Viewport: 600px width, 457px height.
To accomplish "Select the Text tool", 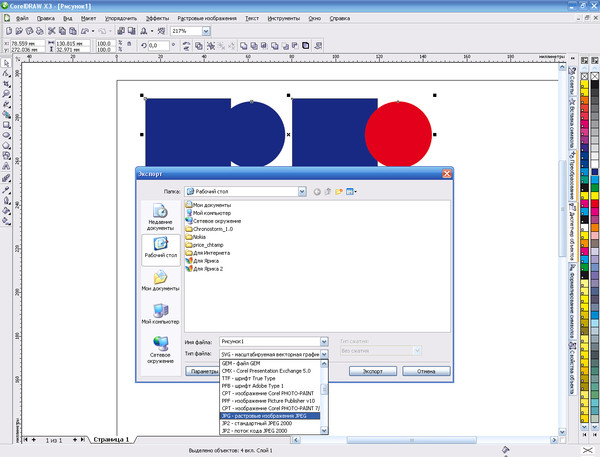I will (x=6, y=166).
